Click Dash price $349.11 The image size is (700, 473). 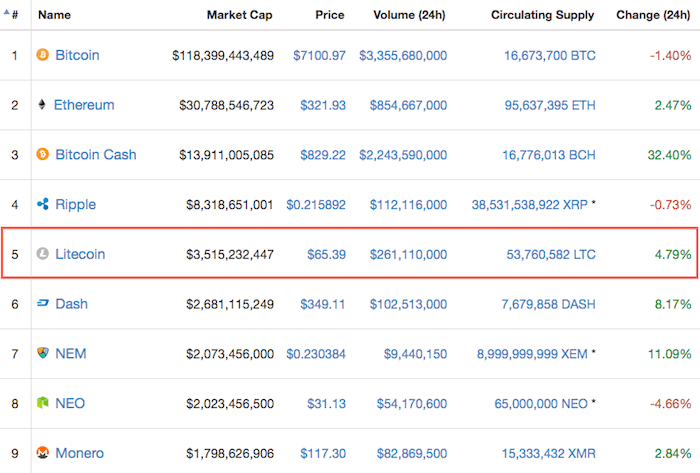point(323,304)
